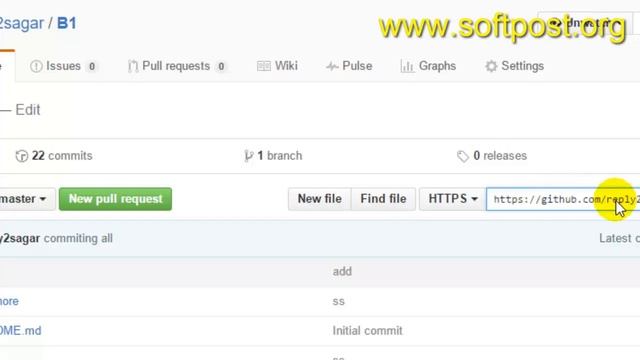This screenshot has height=360, width=640.
Task: Select the github.com clone URL field
Action: coord(563,199)
